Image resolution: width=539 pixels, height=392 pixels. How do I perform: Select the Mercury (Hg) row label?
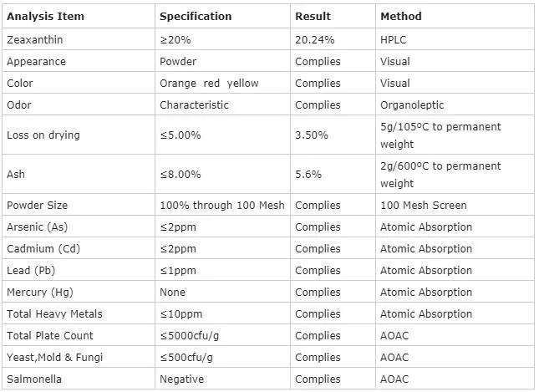[39, 292]
